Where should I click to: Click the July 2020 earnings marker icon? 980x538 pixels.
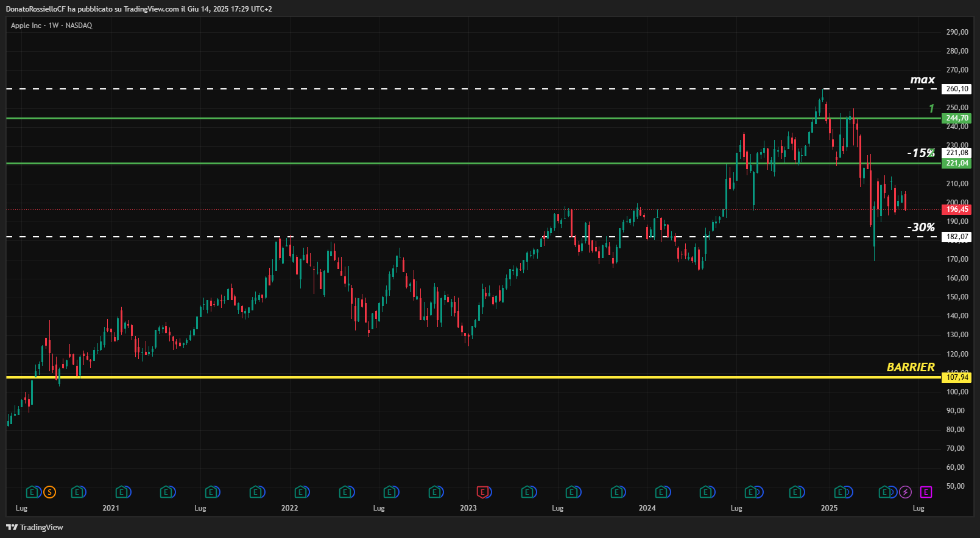pyautogui.click(x=33, y=492)
